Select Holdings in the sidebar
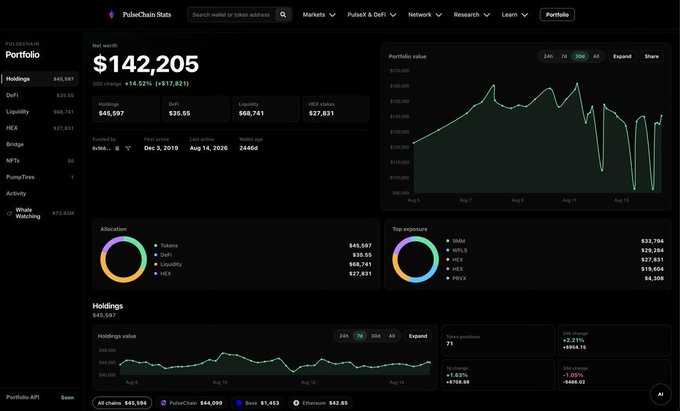This screenshot has width=680, height=411. click(x=40, y=79)
